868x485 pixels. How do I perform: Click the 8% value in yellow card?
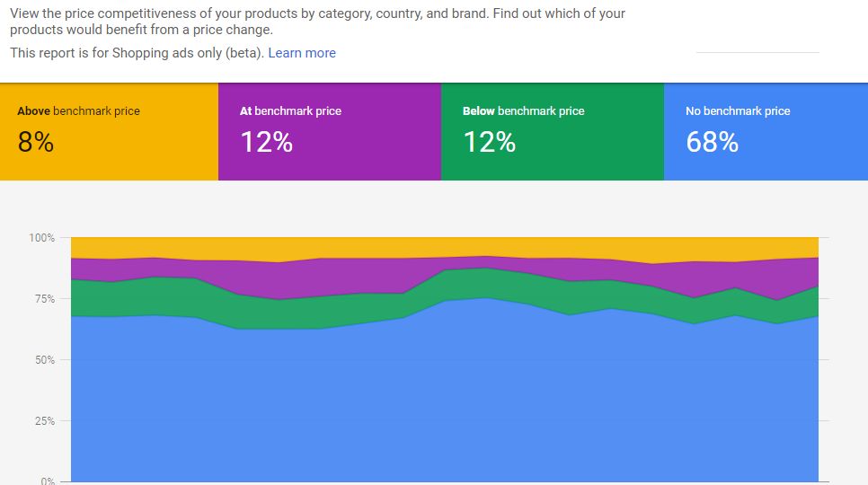(36, 142)
